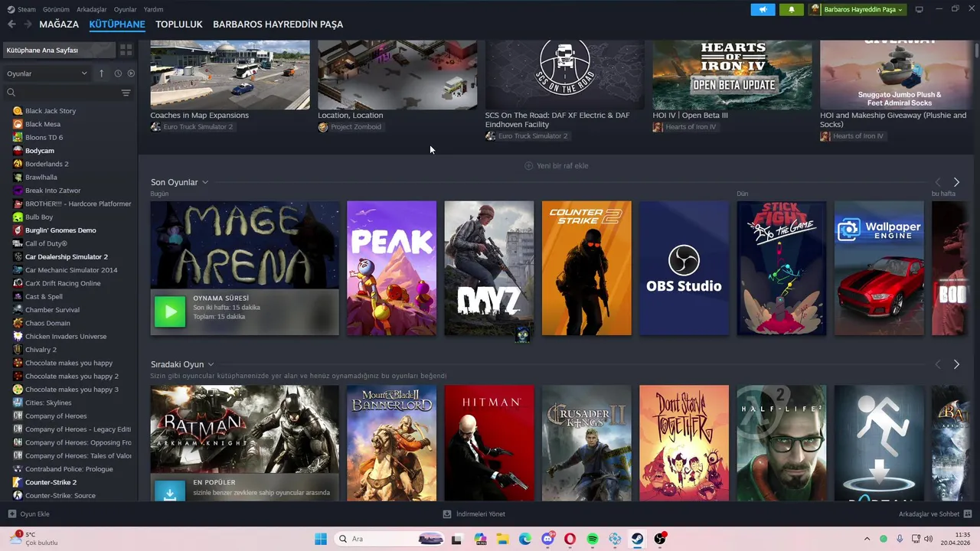Open the Oyunlar menu in menu bar
980x551 pixels.
126,9
